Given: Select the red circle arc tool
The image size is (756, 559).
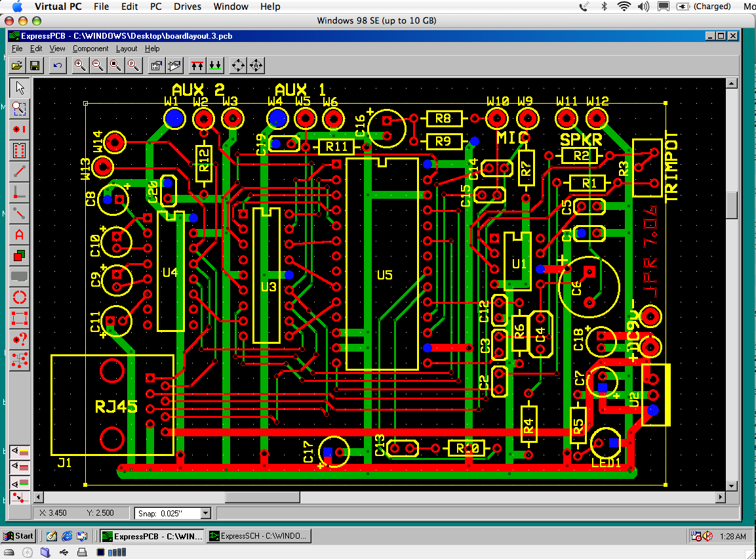Looking at the screenshot, I should (x=19, y=297).
